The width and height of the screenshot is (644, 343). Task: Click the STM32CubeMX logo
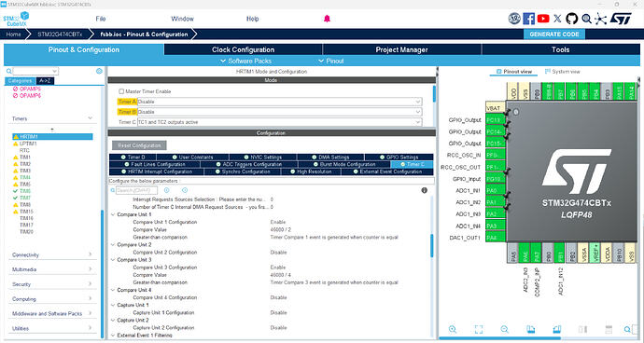(16, 19)
